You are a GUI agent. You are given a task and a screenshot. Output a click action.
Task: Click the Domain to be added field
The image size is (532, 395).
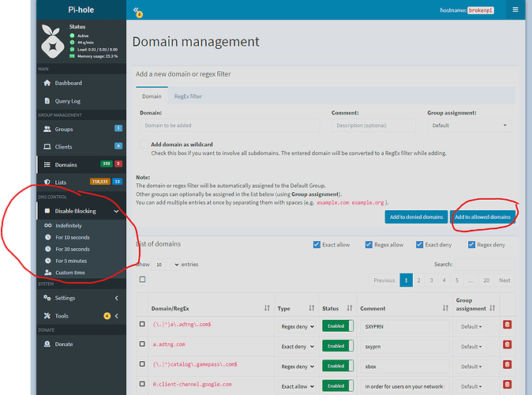(230, 125)
